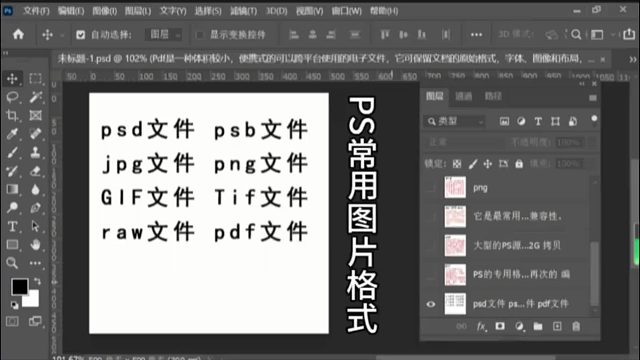Expand collapsed panels double-arrow at right
The width and height of the screenshot is (640, 360).
(633, 60)
